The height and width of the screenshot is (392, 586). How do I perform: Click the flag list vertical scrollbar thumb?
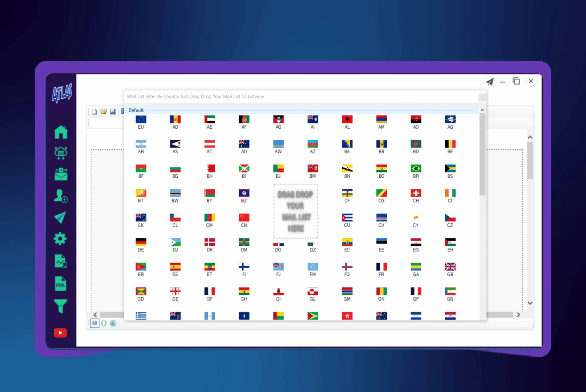pyautogui.click(x=482, y=154)
